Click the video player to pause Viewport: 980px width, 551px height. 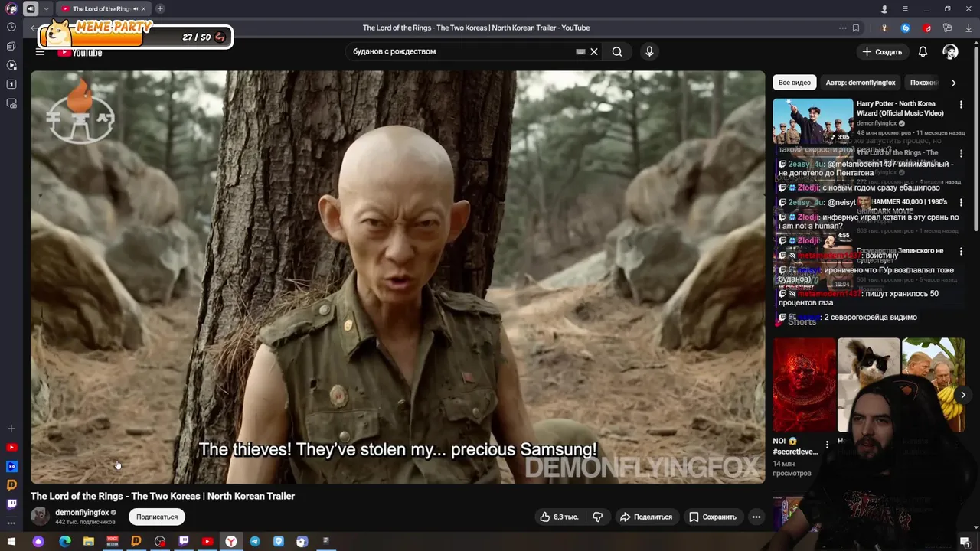pyautogui.click(x=397, y=276)
